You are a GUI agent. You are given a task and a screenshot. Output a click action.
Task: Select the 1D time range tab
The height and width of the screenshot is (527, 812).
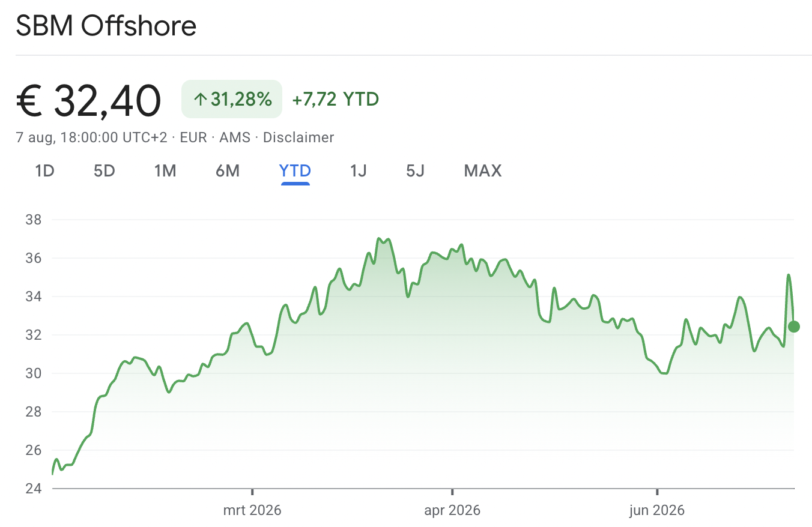[x=45, y=171]
